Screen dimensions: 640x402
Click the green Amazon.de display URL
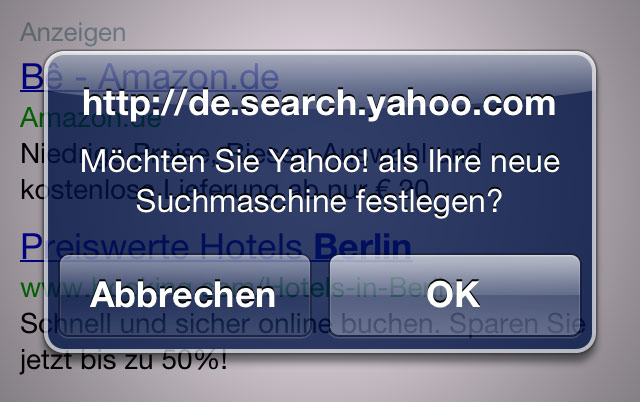click(90, 118)
